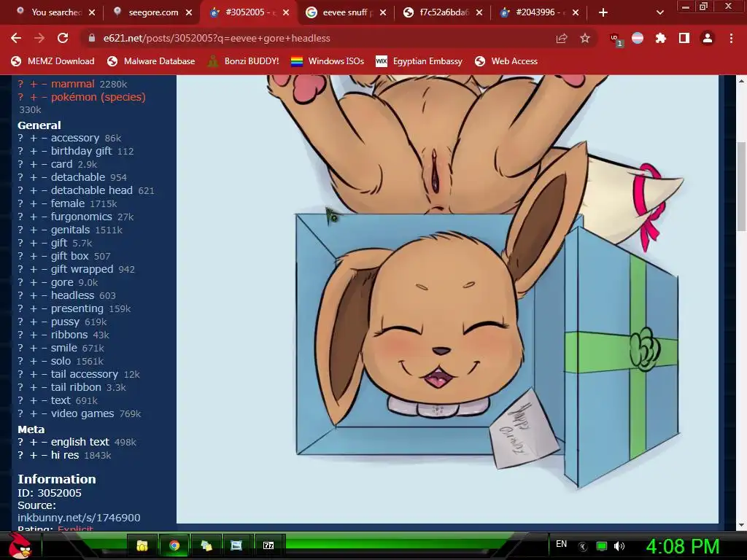Viewport: 747px width, 560px height.
Task: View site information via the lock icon
Action: point(91,38)
